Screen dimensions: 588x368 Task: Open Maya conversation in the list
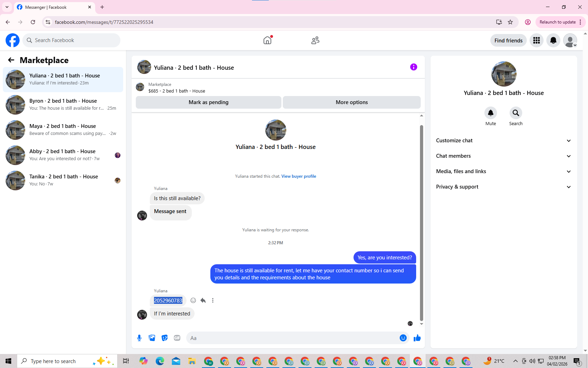(x=63, y=130)
